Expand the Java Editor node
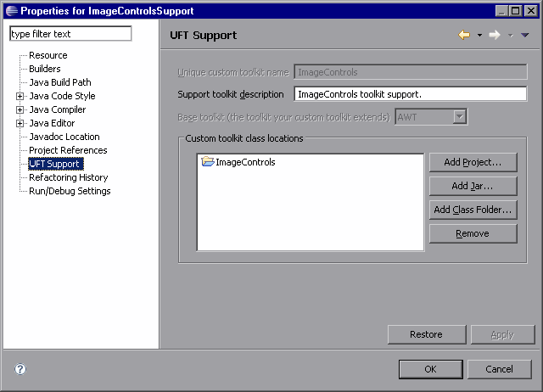543x392 pixels. (x=20, y=123)
